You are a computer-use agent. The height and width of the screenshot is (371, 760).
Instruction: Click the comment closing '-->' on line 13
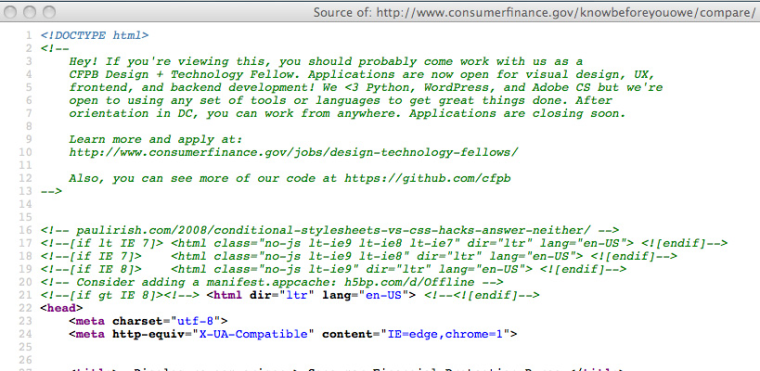tap(51, 192)
